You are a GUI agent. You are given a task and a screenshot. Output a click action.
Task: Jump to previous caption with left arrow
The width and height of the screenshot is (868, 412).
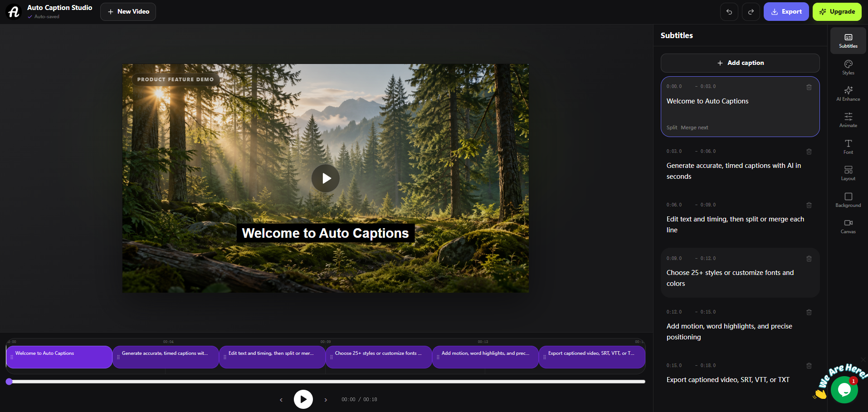pos(281,400)
